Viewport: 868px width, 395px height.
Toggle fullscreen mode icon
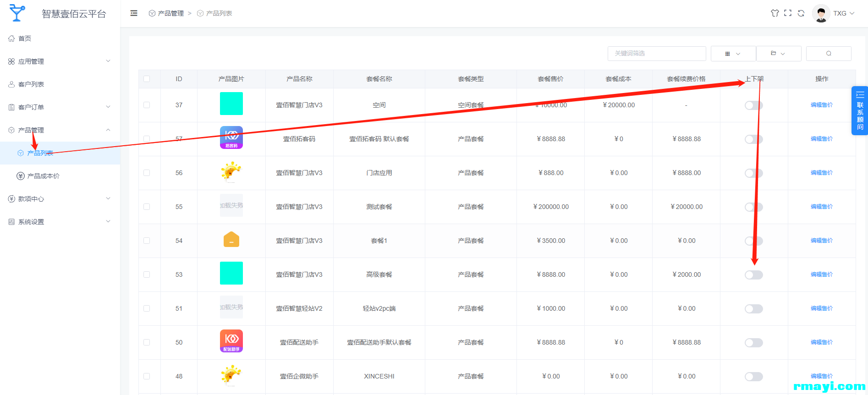click(788, 13)
